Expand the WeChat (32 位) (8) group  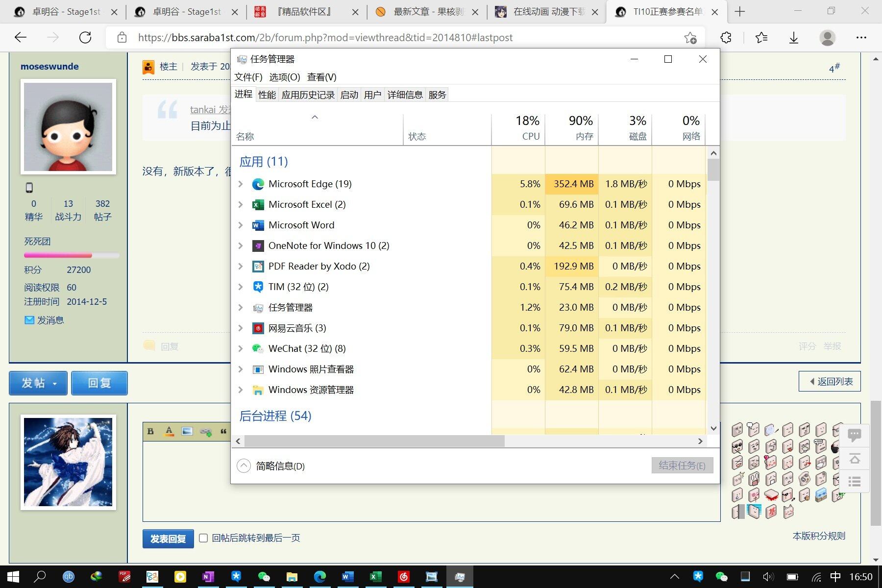[241, 349]
